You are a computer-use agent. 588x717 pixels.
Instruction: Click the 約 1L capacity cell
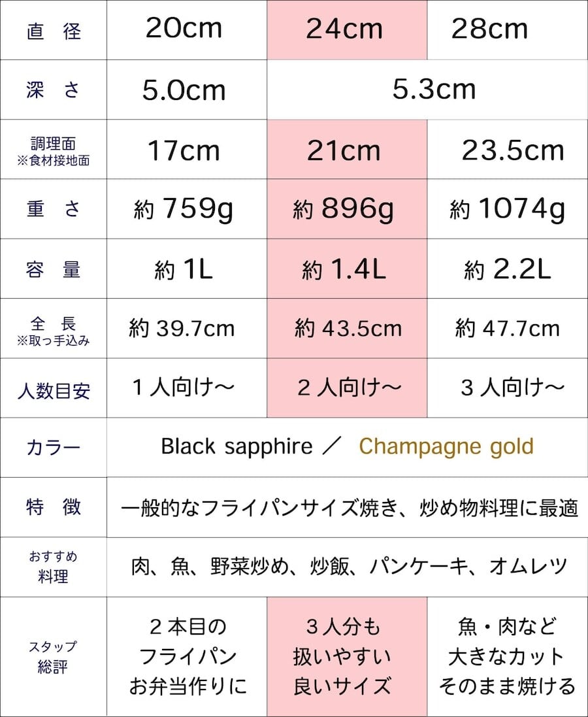(x=186, y=270)
